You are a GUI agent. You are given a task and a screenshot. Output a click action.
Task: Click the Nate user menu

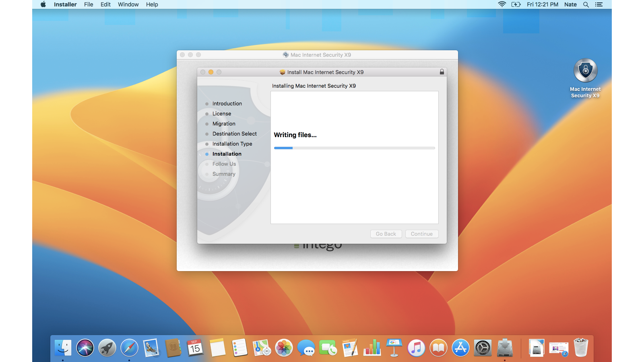tap(570, 4)
